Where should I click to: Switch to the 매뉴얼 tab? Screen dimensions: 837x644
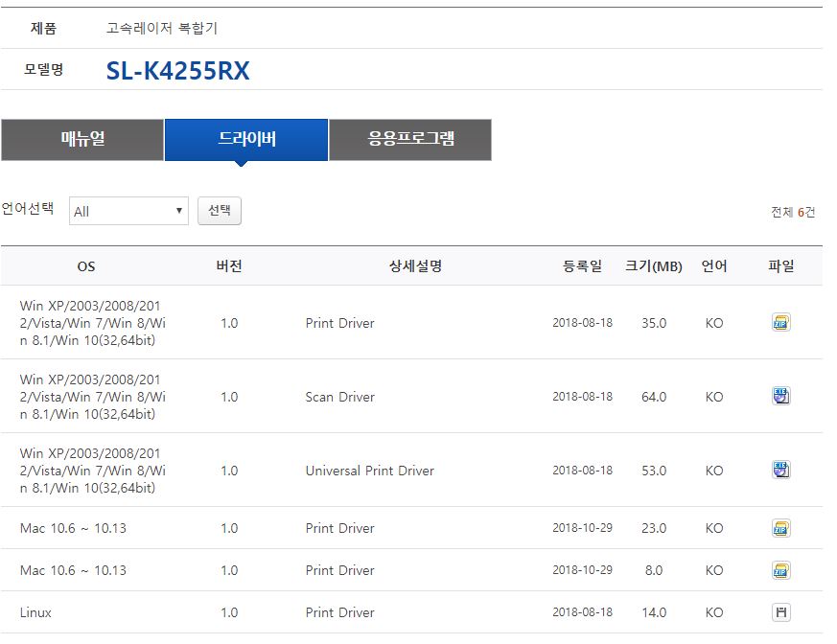click(82, 140)
